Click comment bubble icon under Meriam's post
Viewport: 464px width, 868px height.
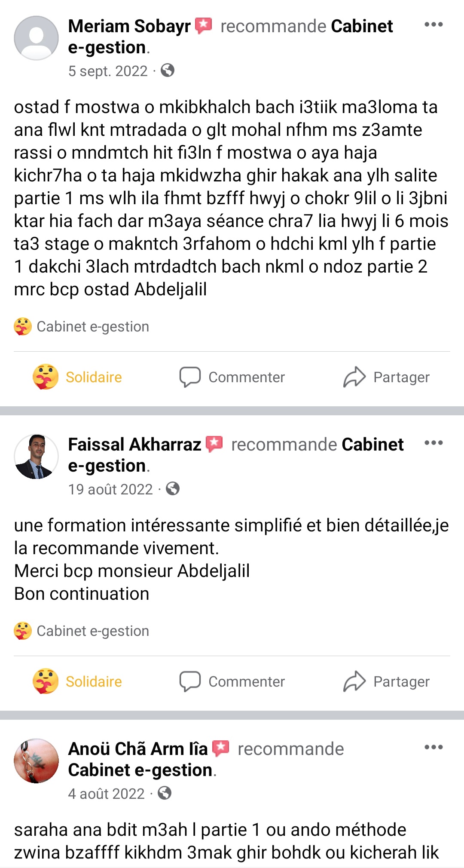190,377
